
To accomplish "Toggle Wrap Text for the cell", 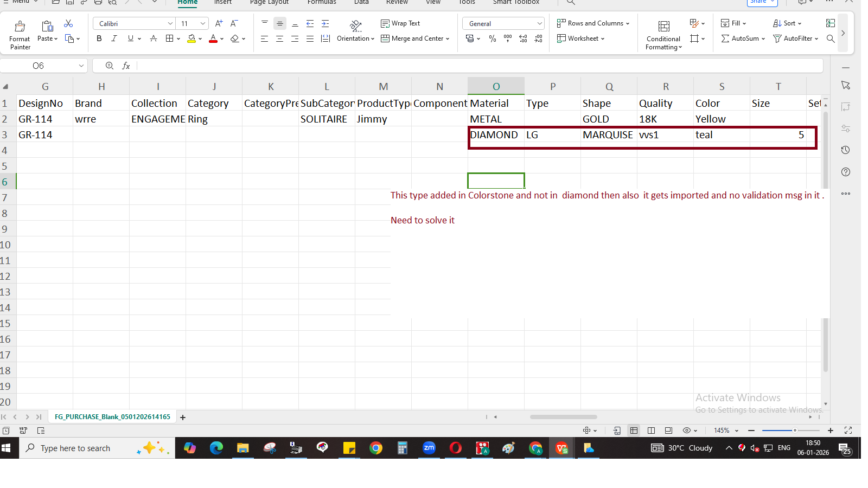I will (x=400, y=23).
